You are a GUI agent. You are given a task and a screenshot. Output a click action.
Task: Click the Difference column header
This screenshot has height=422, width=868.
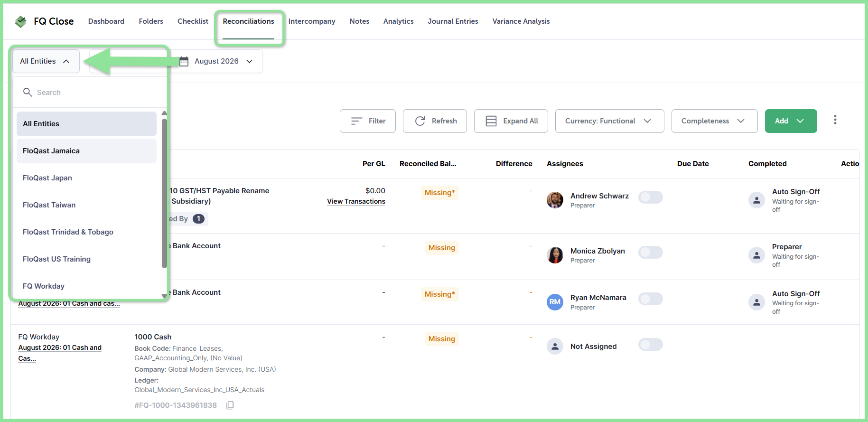pos(514,164)
